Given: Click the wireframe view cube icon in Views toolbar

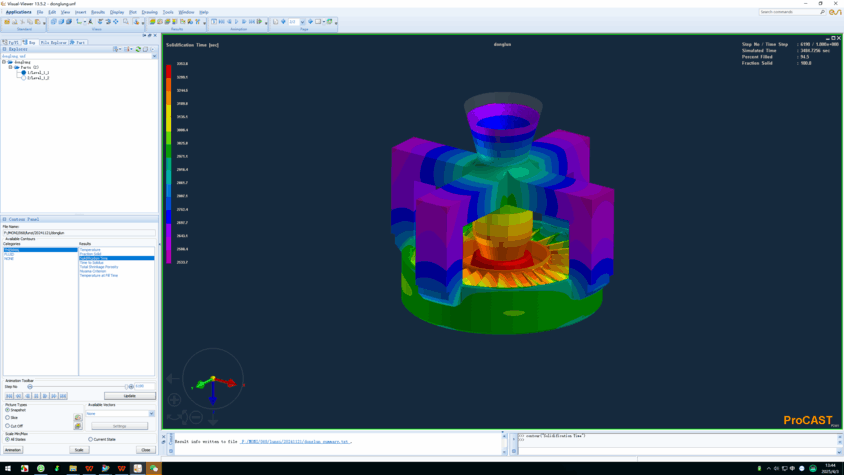Looking at the screenshot, I should pos(53,22).
